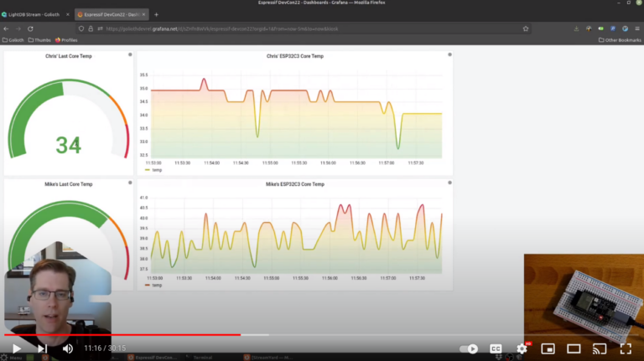Enable theater mode view
Image resolution: width=644 pixels, height=361 pixels.
[574, 348]
